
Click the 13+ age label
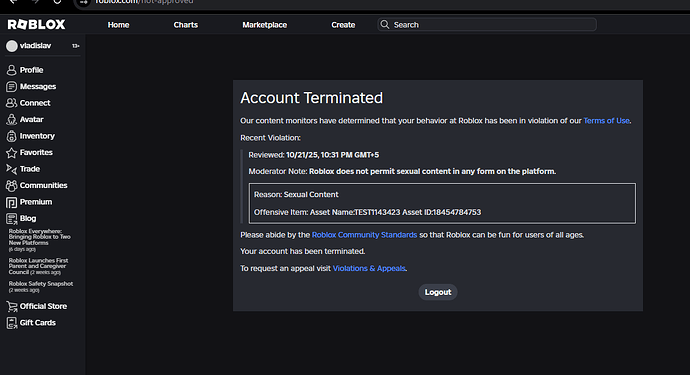click(76, 46)
